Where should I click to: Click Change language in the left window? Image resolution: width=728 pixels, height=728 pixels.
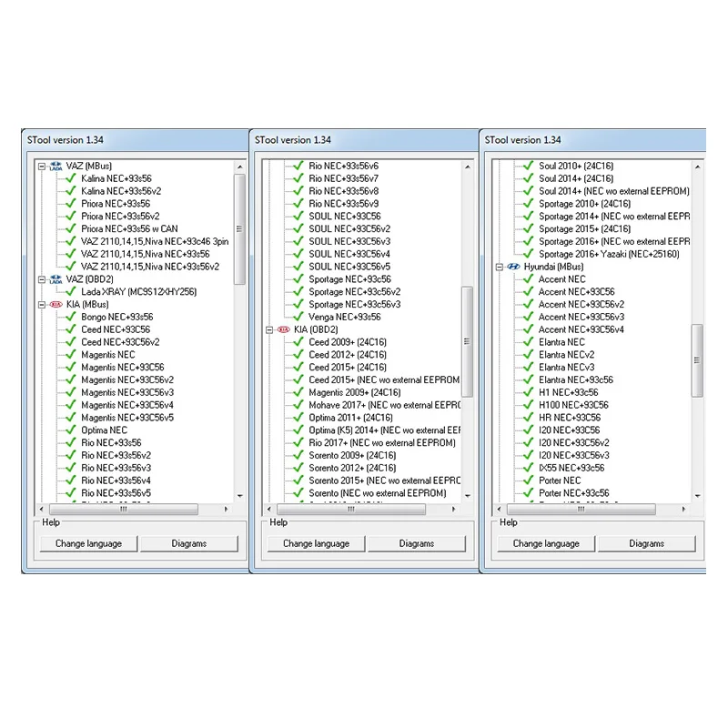[88, 543]
